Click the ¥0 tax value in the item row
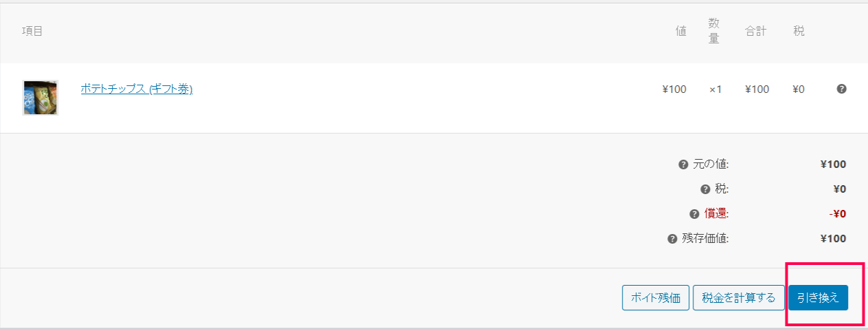This screenshot has width=868, height=329. 799,89
